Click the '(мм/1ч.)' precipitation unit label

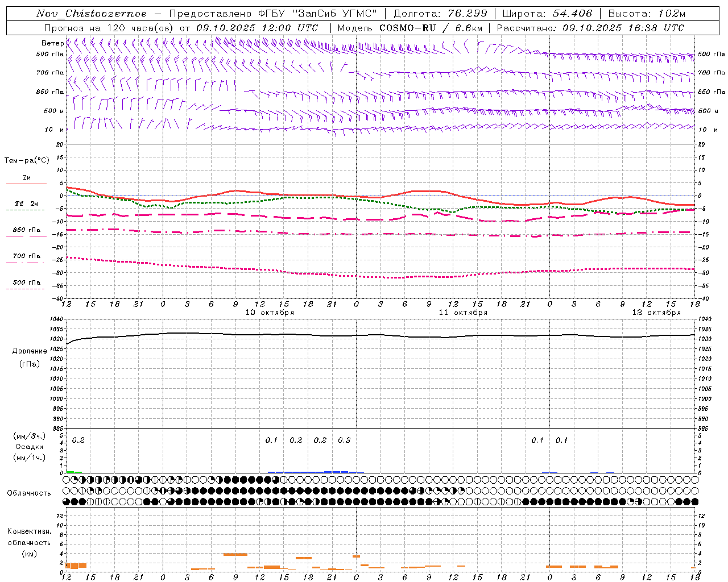pyautogui.click(x=30, y=457)
